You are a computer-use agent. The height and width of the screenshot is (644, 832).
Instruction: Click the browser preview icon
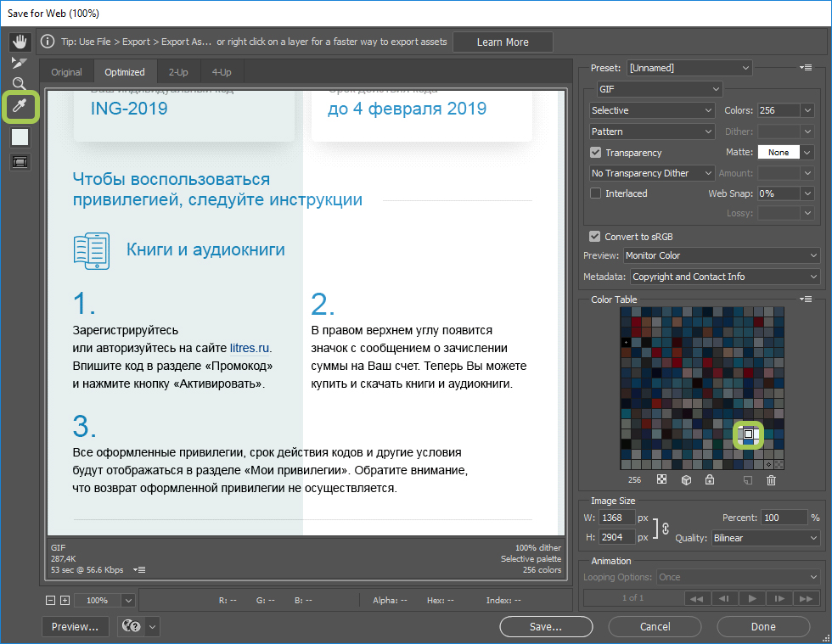(x=131, y=626)
